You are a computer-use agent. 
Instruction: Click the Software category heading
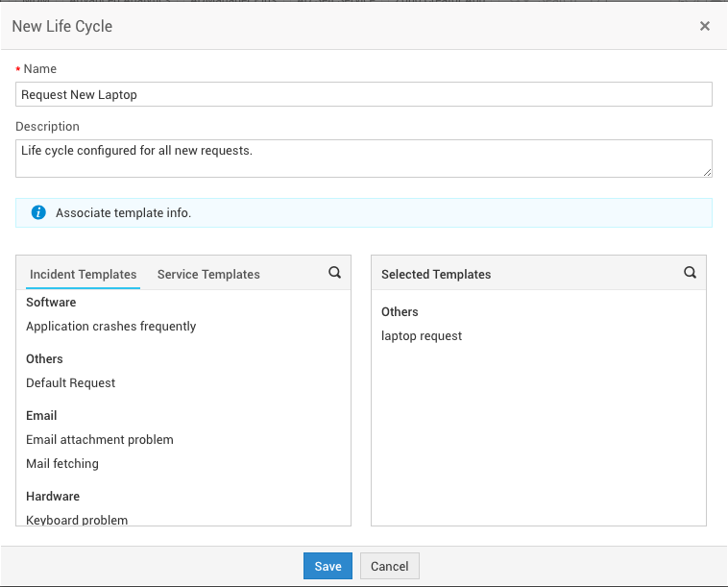coord(51,303)
